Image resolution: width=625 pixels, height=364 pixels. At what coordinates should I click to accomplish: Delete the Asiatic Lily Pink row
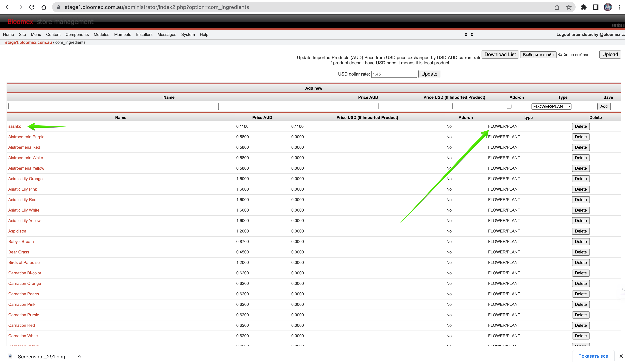tap(581, 189)
